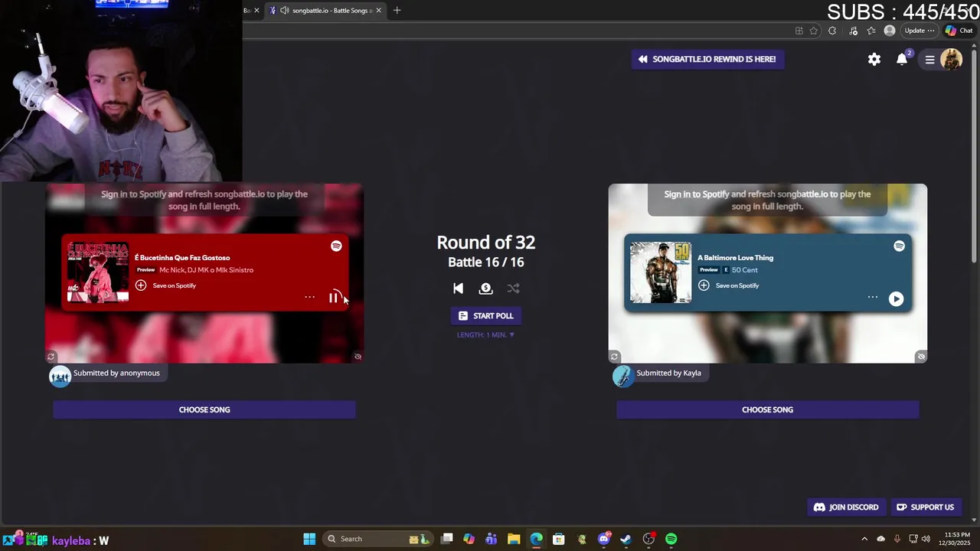Open a new browser tab

pos(397,10)
